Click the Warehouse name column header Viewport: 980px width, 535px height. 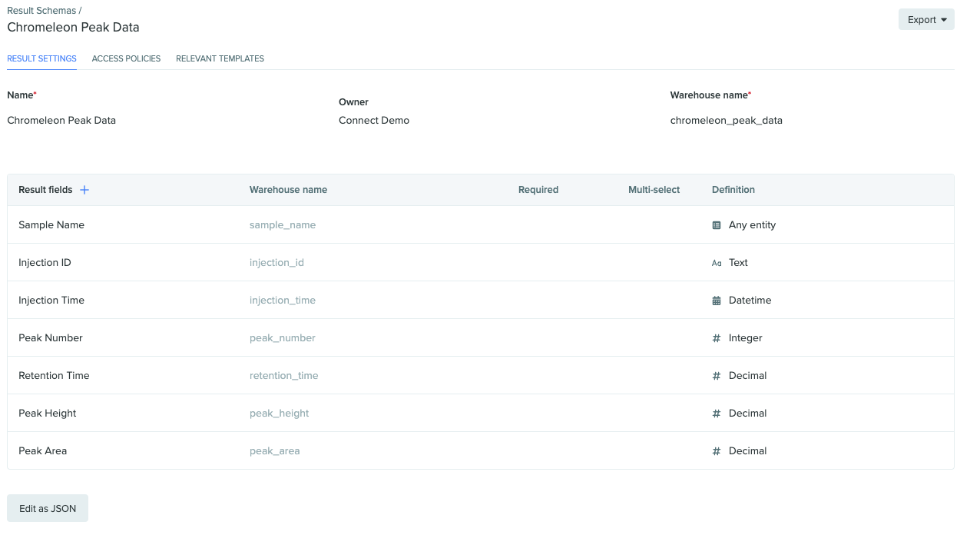(x=289, y=190)
